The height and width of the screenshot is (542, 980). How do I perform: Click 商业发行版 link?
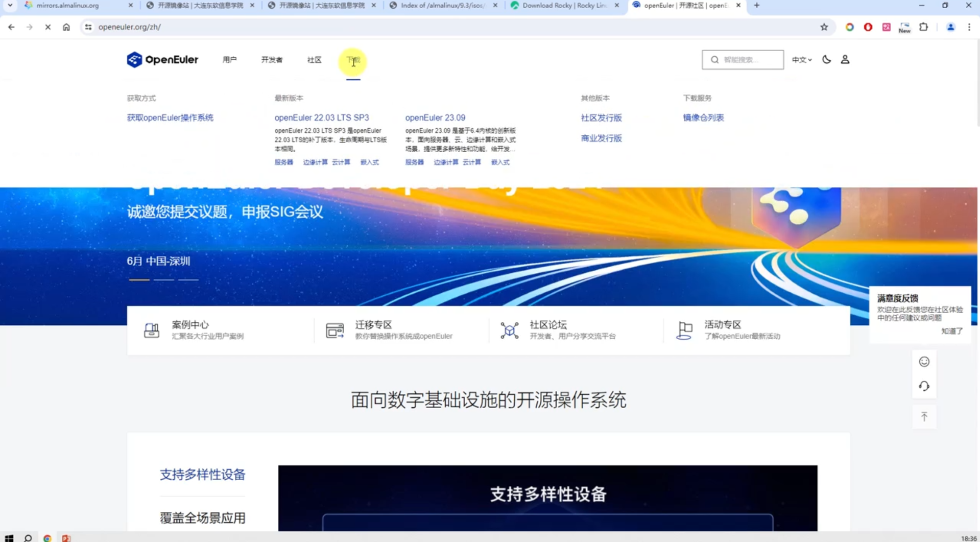point(601,138)
